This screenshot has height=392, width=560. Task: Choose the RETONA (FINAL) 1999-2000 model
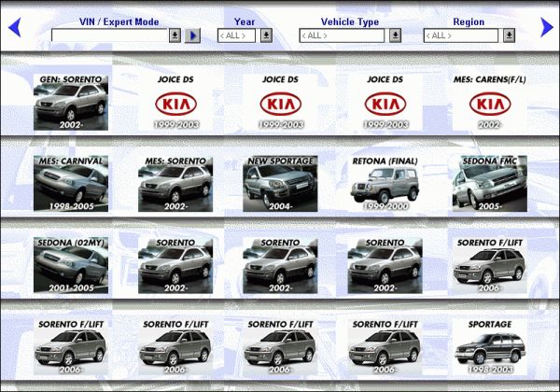pyautogui.click(x=385, y=184)
